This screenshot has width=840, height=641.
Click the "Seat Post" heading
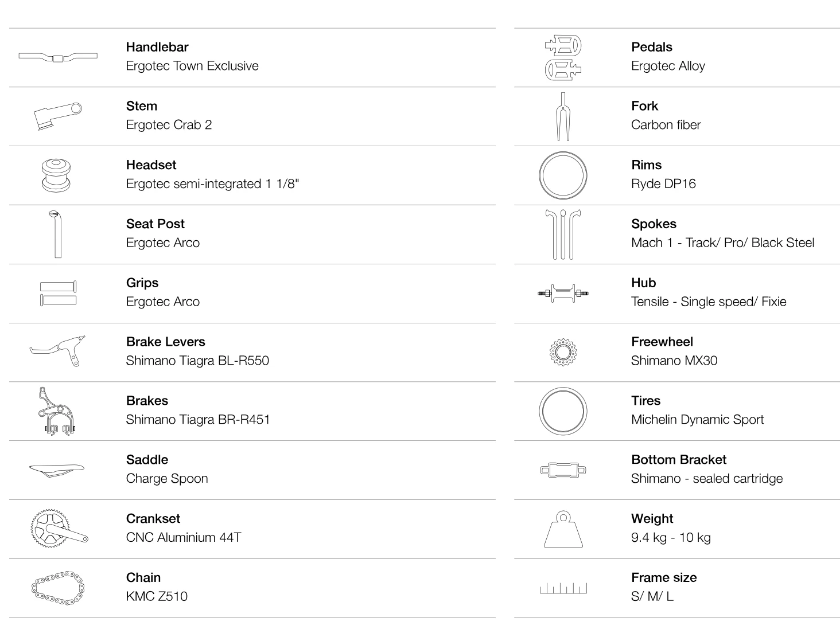[155, 224]
